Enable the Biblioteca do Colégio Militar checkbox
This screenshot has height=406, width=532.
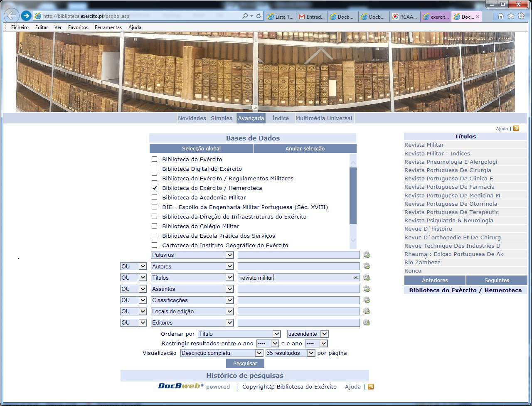coord(155,226)
